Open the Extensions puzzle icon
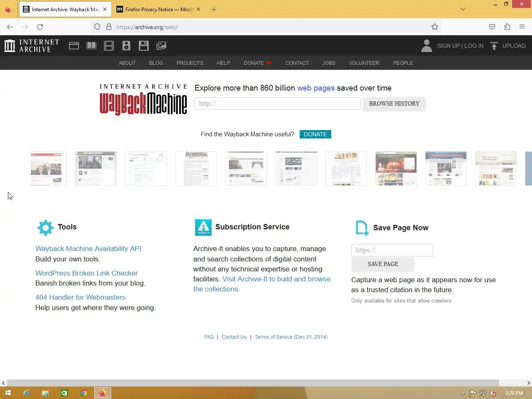532x399 pixels. (507, 27)
